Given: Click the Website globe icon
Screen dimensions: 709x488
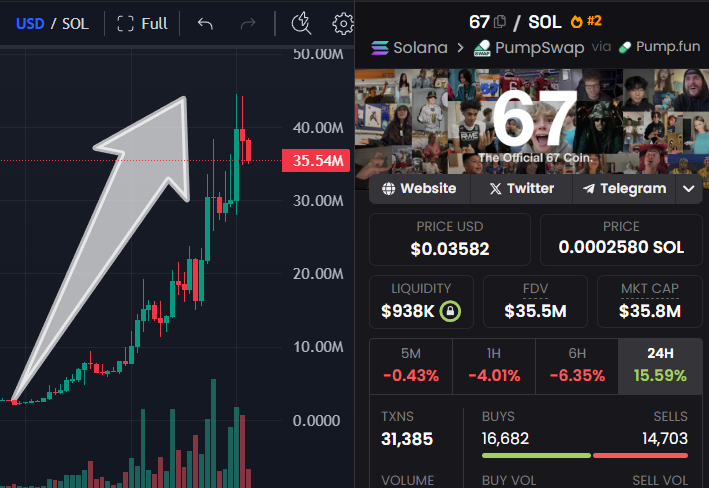Looking at the screenshot, I should pyautogui.click(x=388, y=189).
